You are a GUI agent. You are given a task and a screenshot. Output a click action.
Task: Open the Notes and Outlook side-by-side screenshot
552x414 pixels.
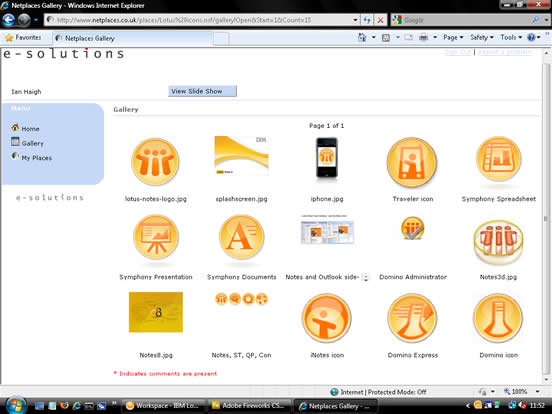coord(327,230)
